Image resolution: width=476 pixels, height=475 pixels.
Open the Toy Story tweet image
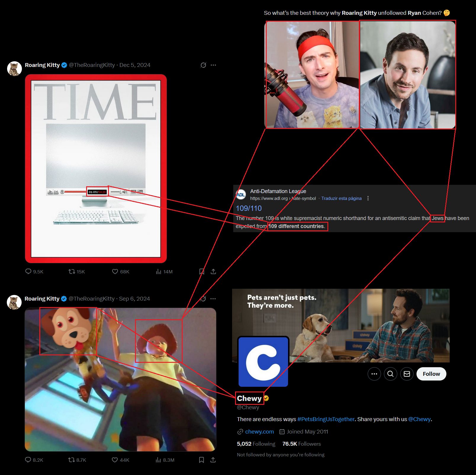pyautogui.click(x=120, y=380)
